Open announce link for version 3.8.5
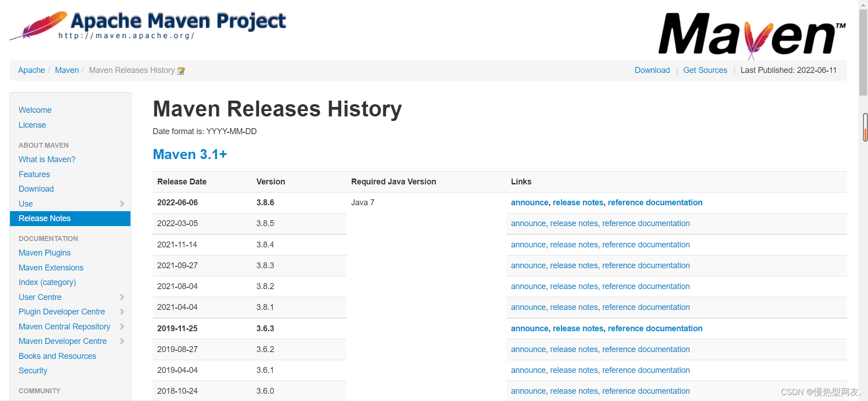 pyautogui.click(x=528, y=223)
